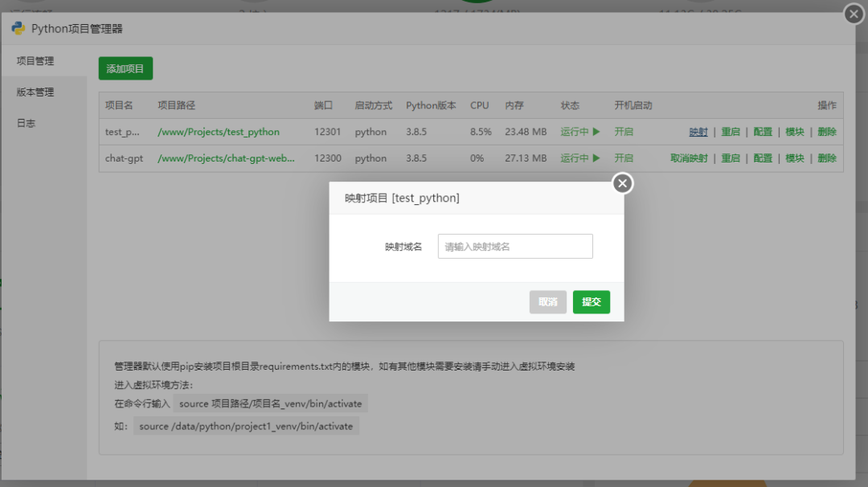Viewport: 868px width, 487px height.
Task: Click 重启 link in chat-gpt row
Action: point(731,158)
